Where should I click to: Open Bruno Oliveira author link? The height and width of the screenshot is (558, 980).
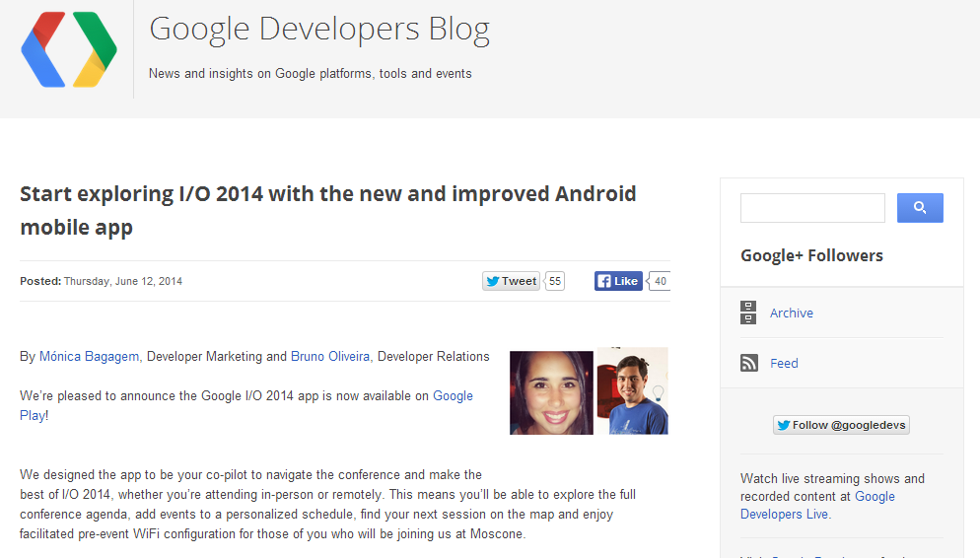click(x=330, y=356)
